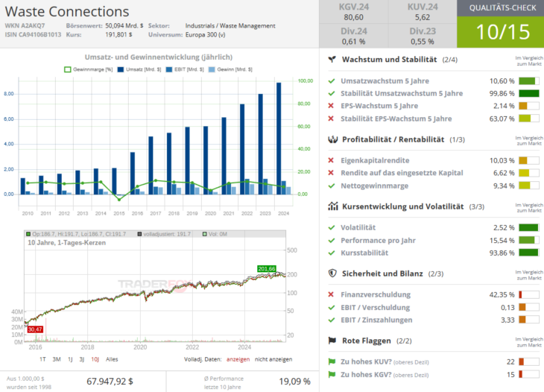544x392 pixels.
Task: Click the sector Industrials / Waste Management
Action: (x=230, y=25)
